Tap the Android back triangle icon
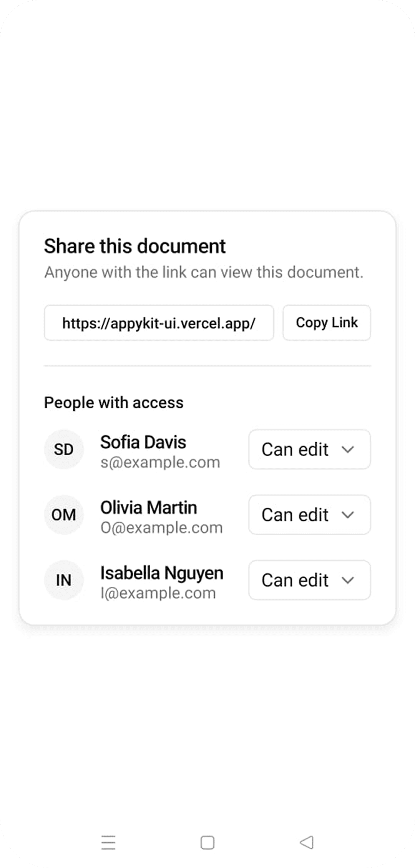415x868 pixels. click(307, 842)
